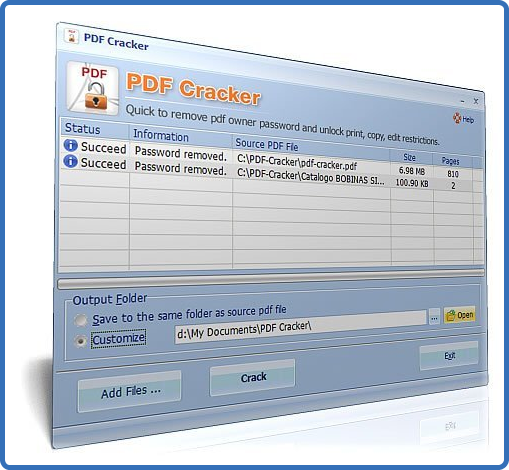
Task: Select 'Save to the same folder' radio button
Action: pyautogui.click(x=80, y=320)
